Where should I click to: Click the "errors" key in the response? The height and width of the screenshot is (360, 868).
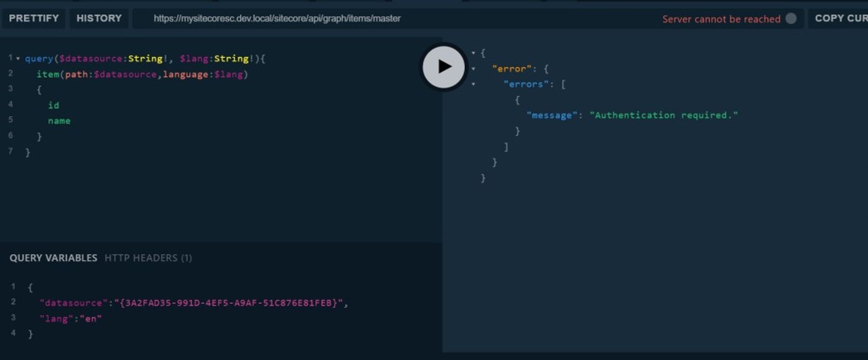coord(526,84)
